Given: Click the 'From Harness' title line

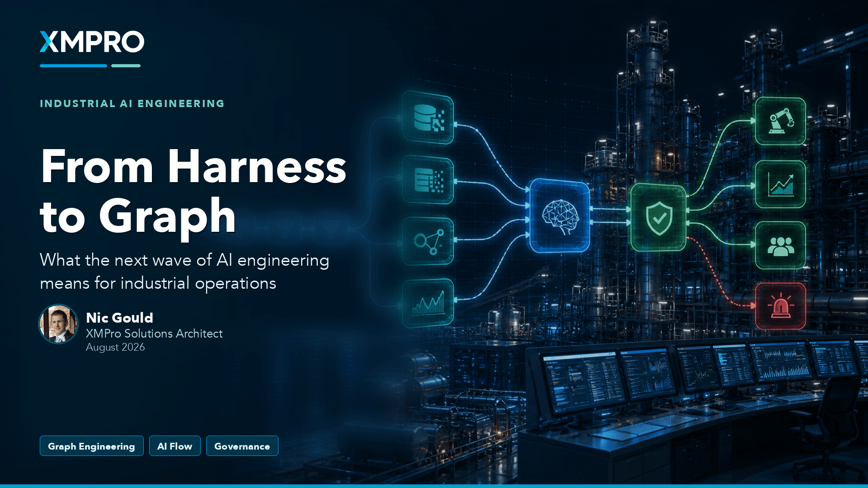Looking at the screenshot, I should coord(193,166).
